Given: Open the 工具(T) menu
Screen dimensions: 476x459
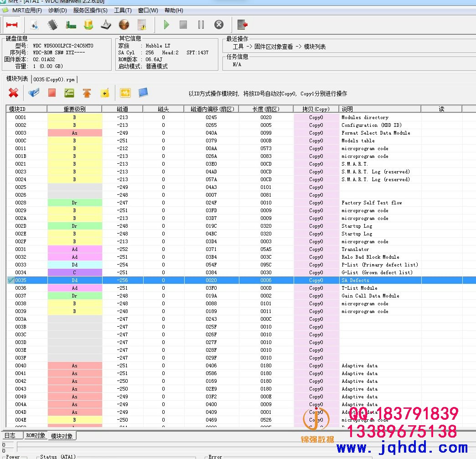Looking at the screenshot, I should [x=123, y=10].
